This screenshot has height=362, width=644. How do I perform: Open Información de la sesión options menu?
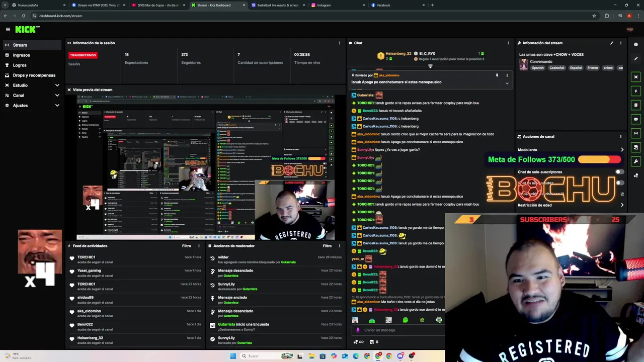pyautogui.click(x=340, y=43)
